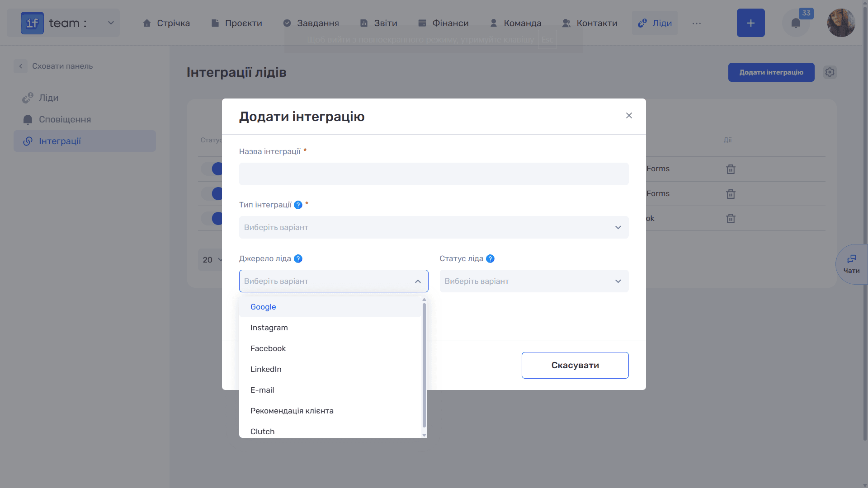Viewport: 868px width, 488px height.
Task: Click the Додати інтеграцію blue button
Action: click(x=771, y=72)
